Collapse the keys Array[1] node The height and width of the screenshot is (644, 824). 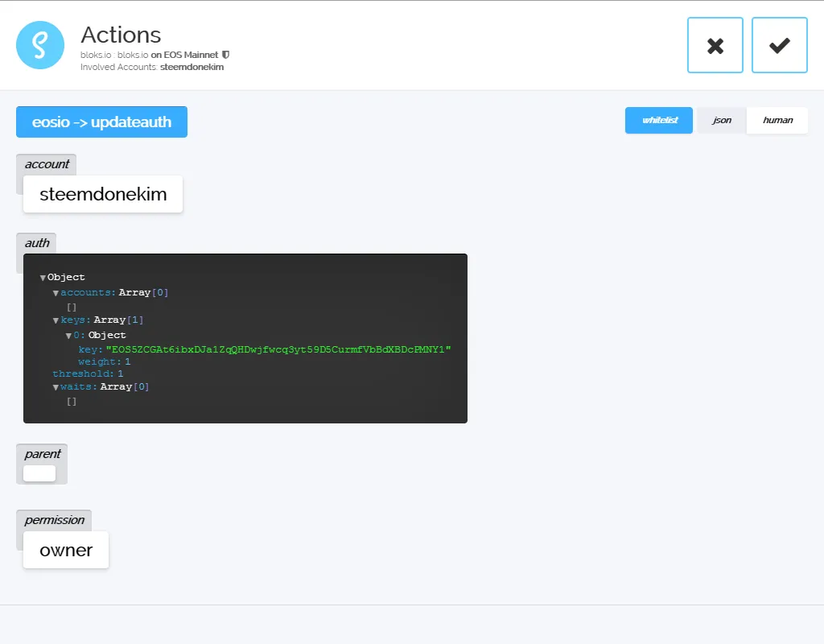pos(56,320)
